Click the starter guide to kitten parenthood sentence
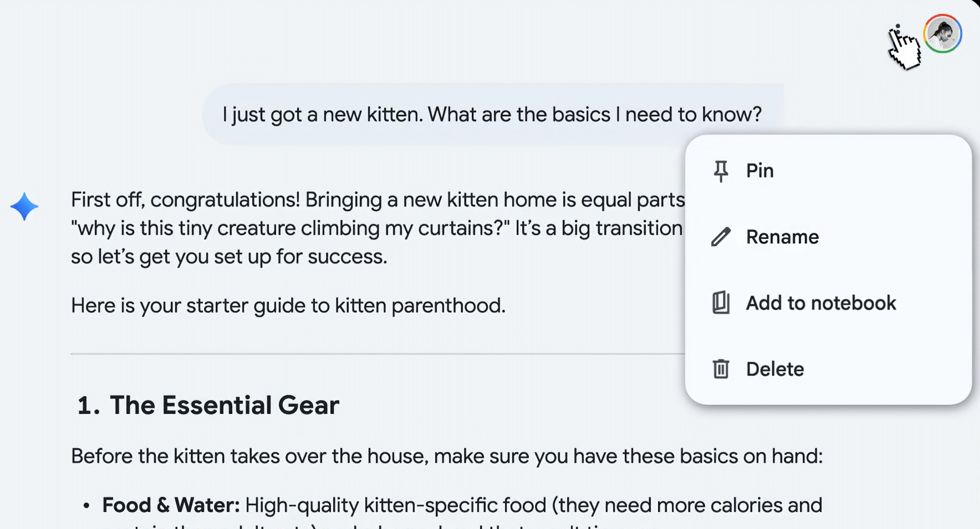This screenshot has width=980, height=529. pyautogui.click(x=288, y=305)
